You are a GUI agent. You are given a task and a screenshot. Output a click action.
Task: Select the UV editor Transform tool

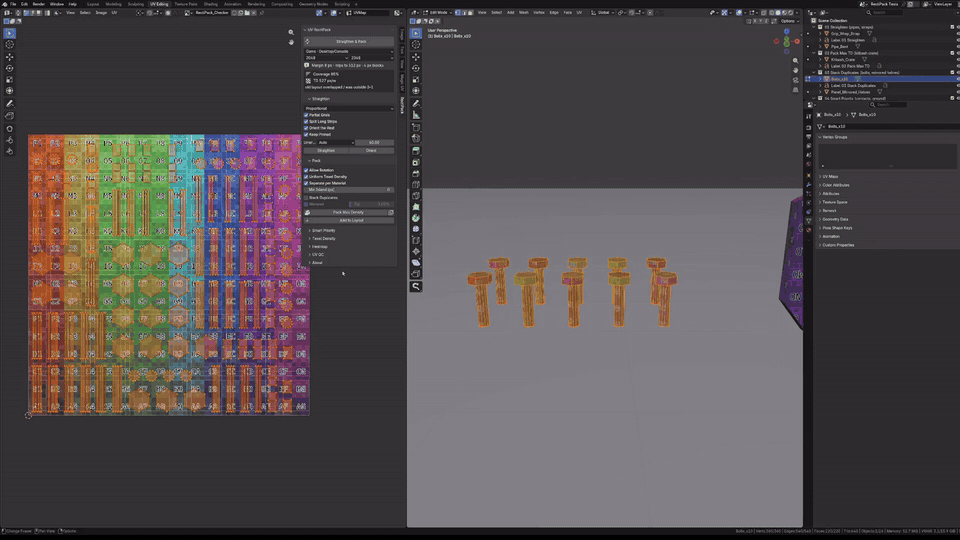(9, 91)
